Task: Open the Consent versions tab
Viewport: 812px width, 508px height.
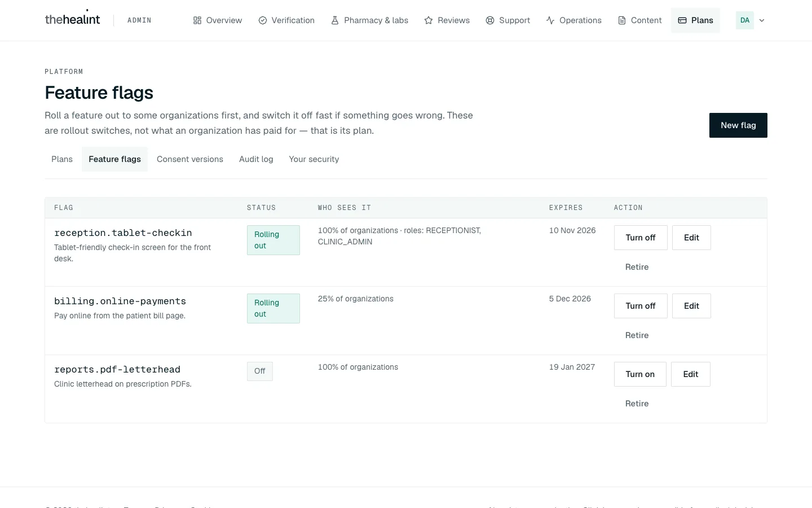Action: [190, 159]
